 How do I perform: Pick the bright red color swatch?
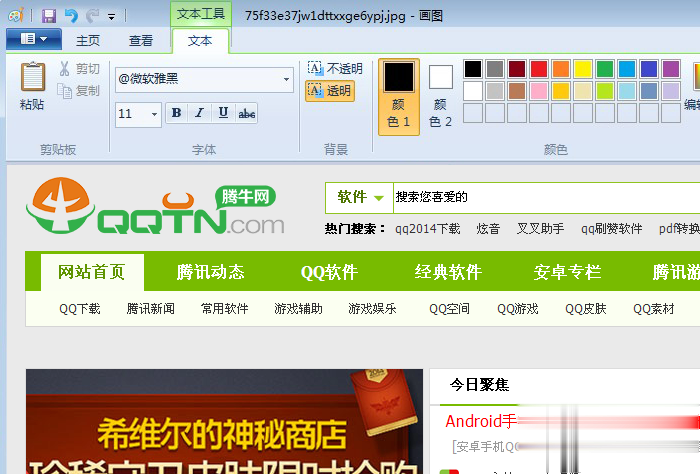(x=539, y=69)
